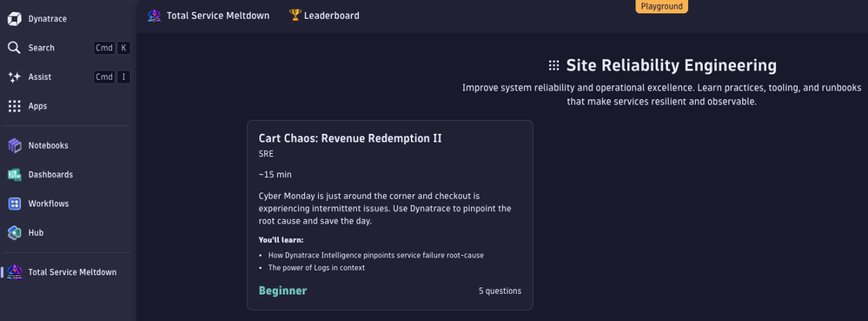Click the Total Service Meltdown sidebar icon
The image size is (868, 321).
coord(15,272)
